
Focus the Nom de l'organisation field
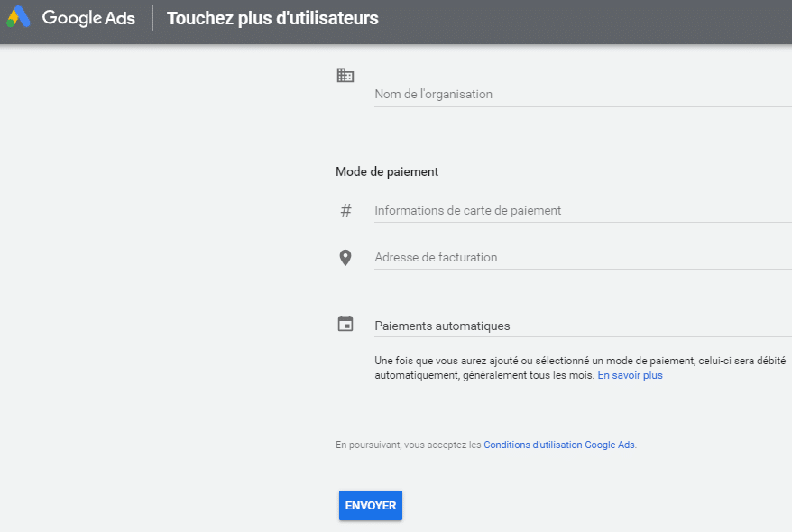[583, 95]
